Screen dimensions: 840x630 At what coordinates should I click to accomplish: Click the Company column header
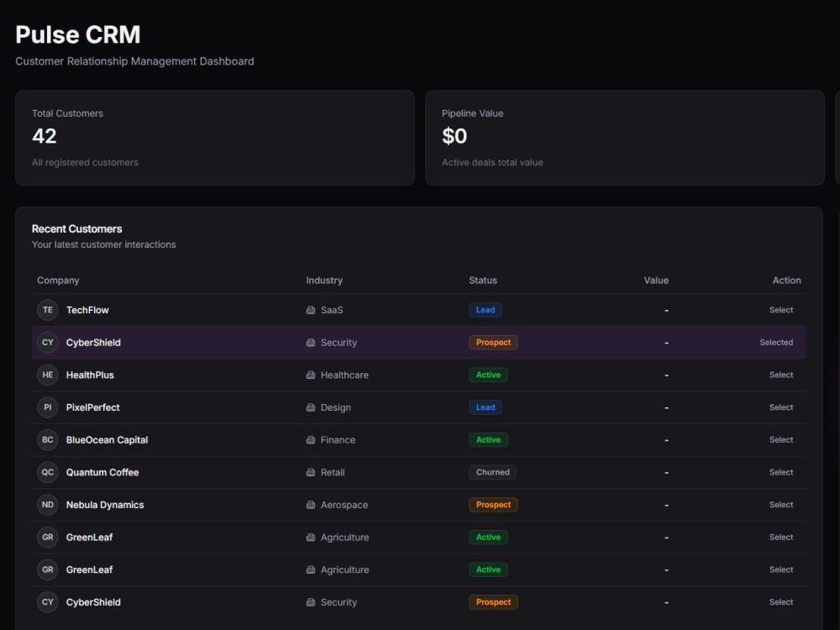(x=58, y=281)
